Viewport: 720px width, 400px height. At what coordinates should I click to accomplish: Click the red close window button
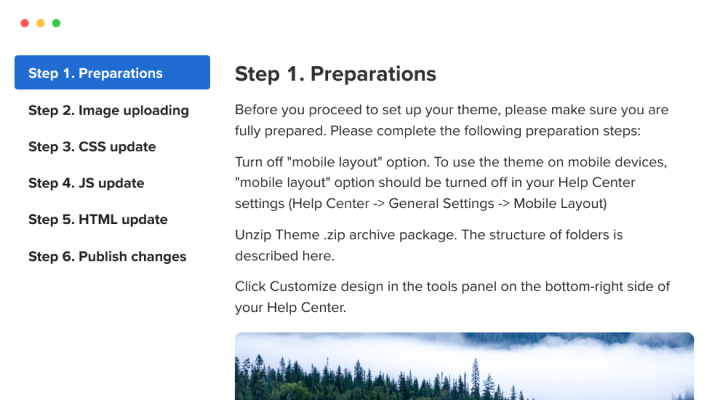pyautogui.click(x=24, y=23)
